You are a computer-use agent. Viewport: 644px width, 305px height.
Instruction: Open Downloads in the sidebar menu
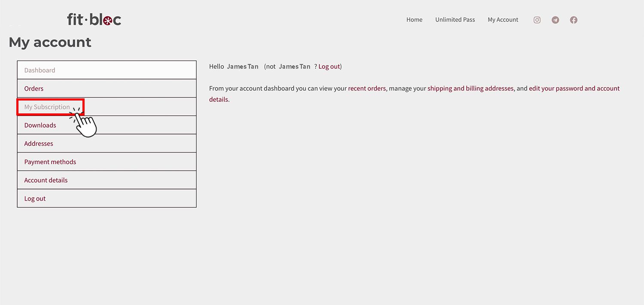point(40,125)
